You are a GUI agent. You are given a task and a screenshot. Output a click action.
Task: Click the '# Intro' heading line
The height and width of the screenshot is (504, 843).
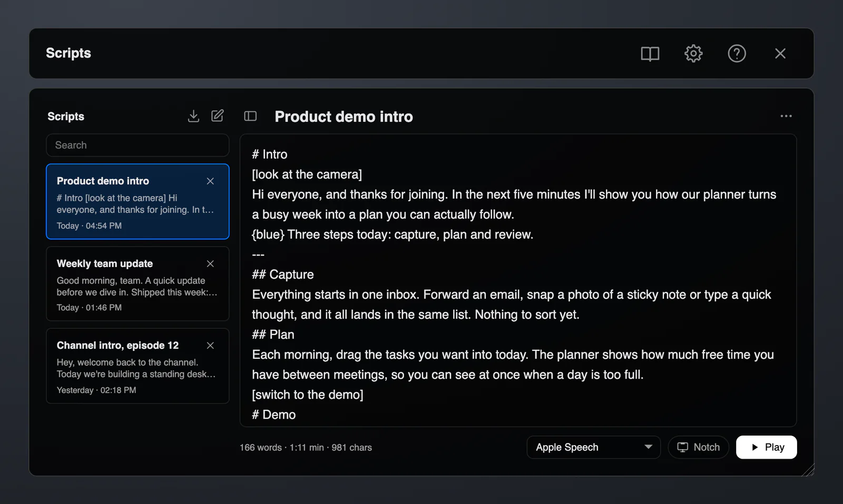pos(270,154)
